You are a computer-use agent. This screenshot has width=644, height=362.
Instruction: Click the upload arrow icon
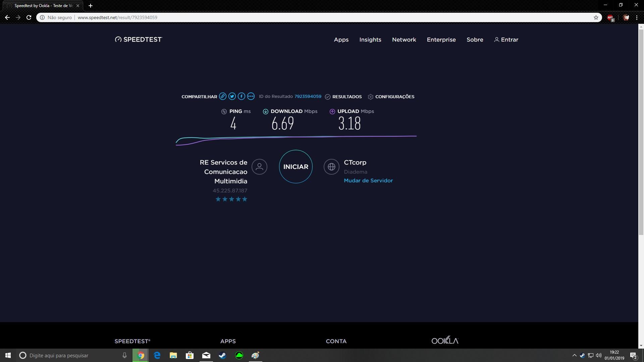(x=332, y=112)
